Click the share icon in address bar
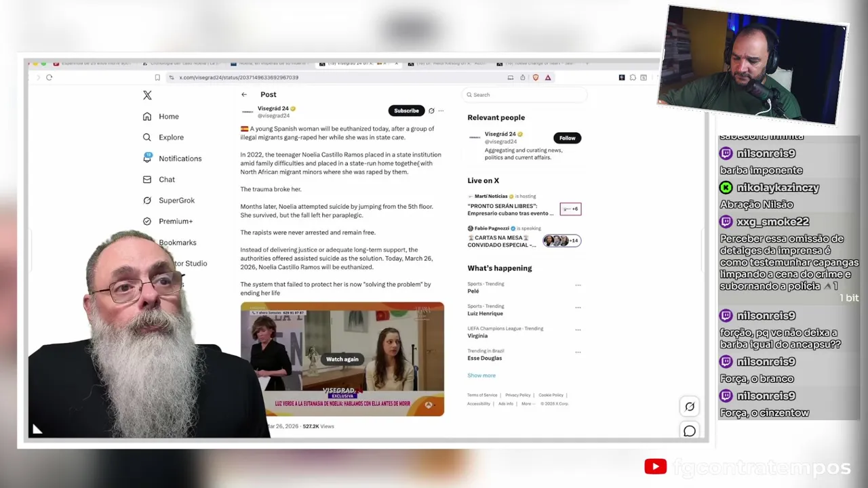Screen dimensions: 868x488 point(522,77)
